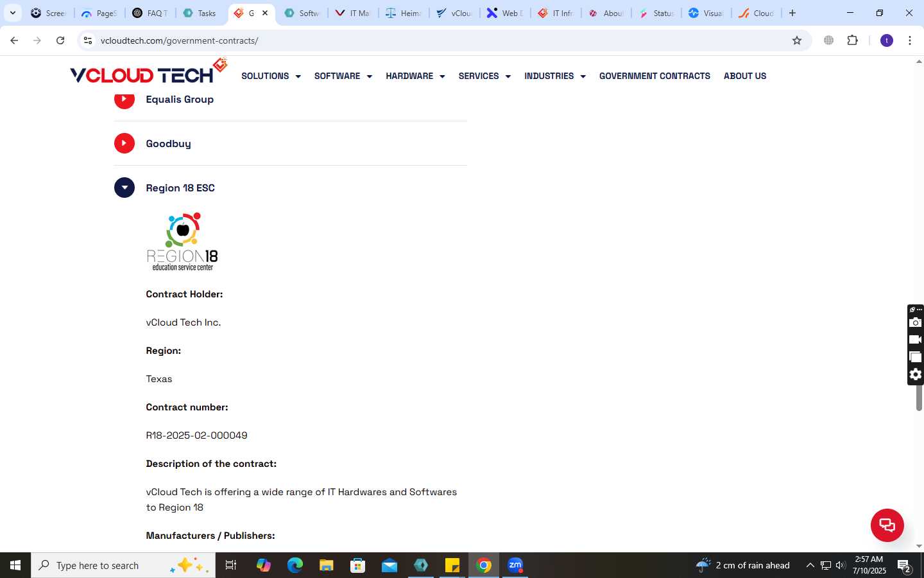
Task: Click the gallery icon in side toolbar
Action: (916, 357)
